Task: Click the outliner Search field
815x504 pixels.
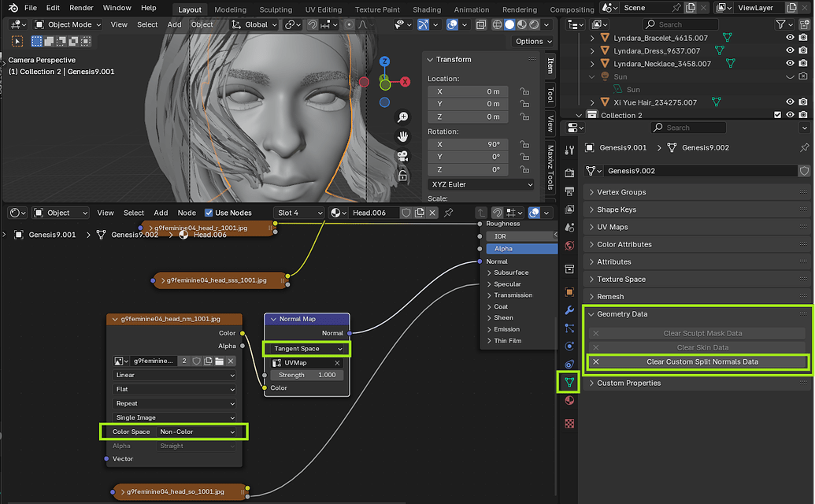Action: 680,24
